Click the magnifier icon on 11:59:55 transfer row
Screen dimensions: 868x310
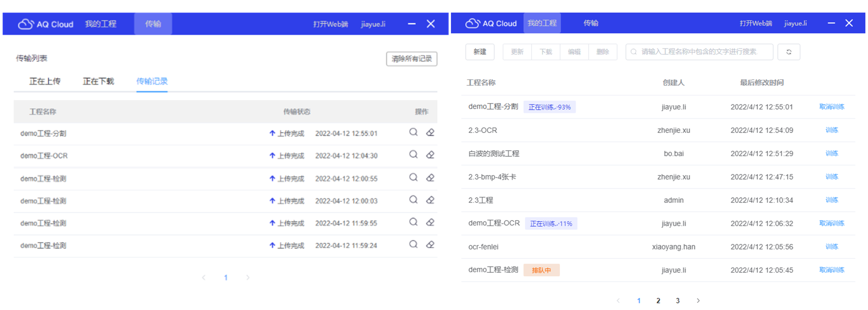click(x=413, y=222)
